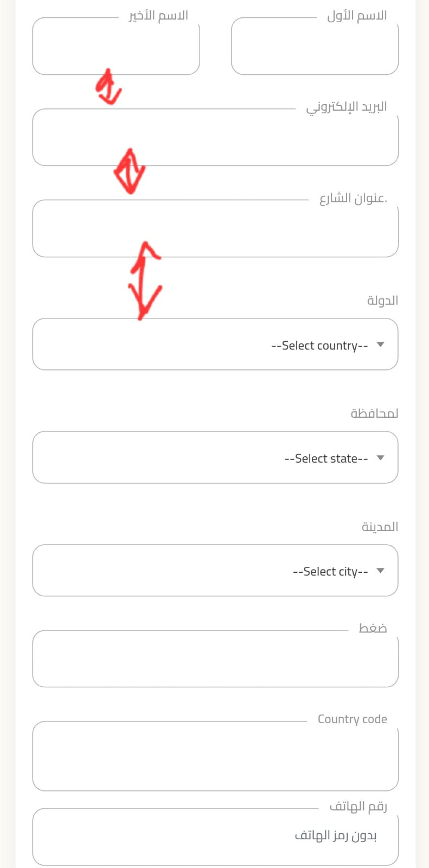
Task: Click the لمحافظة label text
Action: tap(374, 413)
